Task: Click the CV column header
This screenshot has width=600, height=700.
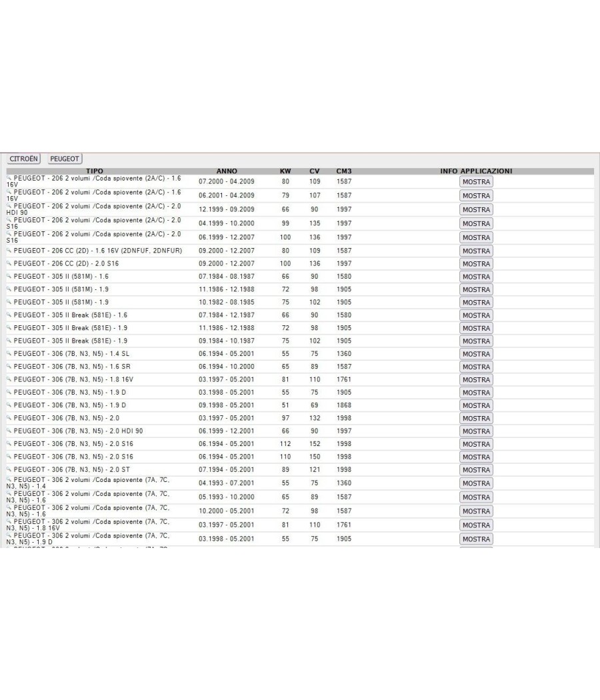Action: click(x=314, y=171)
